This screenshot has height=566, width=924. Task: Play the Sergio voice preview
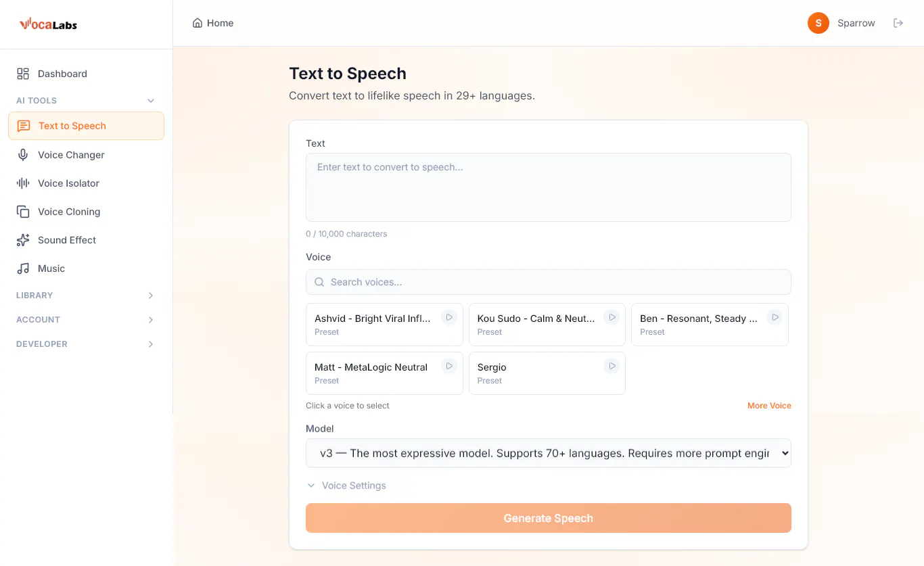pos(611,366)
